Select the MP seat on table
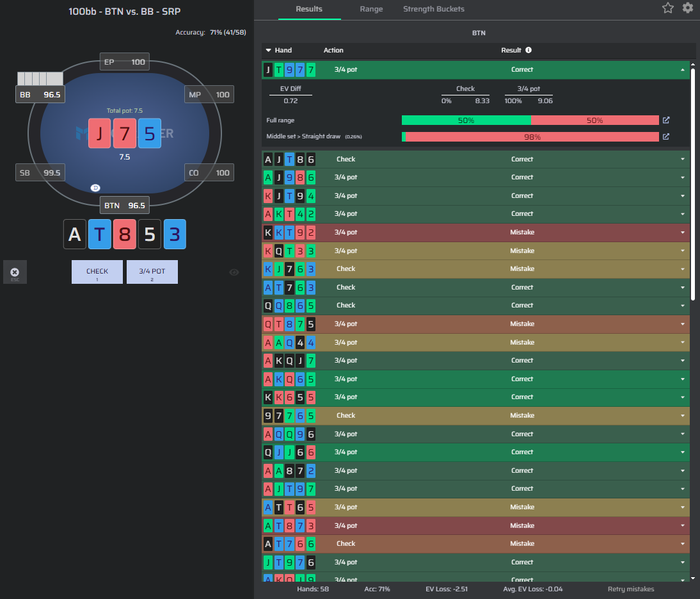Viewport: 700px width, 599px height. [x=209, y=95]
